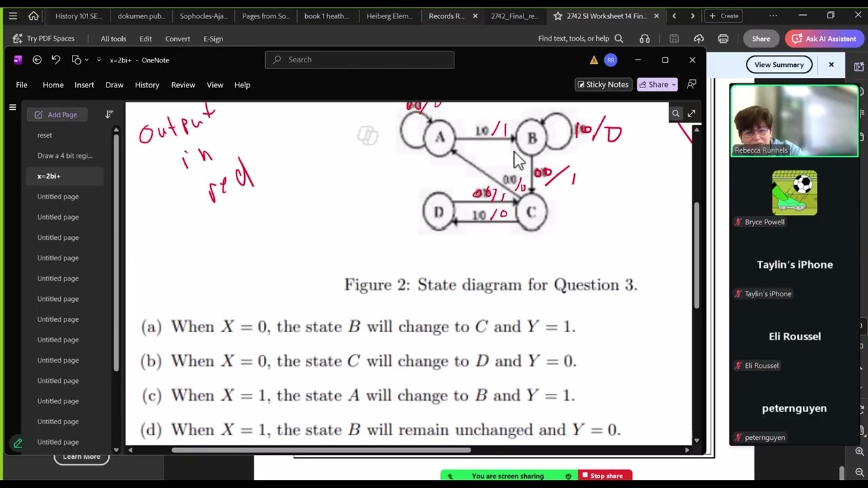The width and height of the screenshot is (868, 488).
Task: Click Acrobat headphones read aloud icon
Action: [x=645, y=39]
